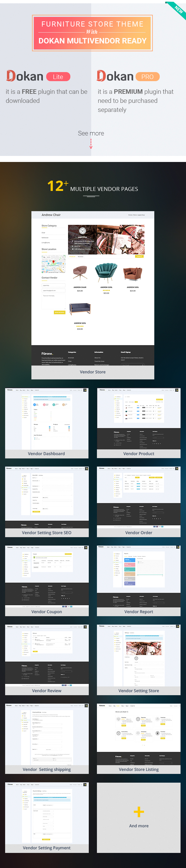Click the Dokan PRO logo
Image resolution: width=186 pixels, height=868 pixels.
click(115, 76)
